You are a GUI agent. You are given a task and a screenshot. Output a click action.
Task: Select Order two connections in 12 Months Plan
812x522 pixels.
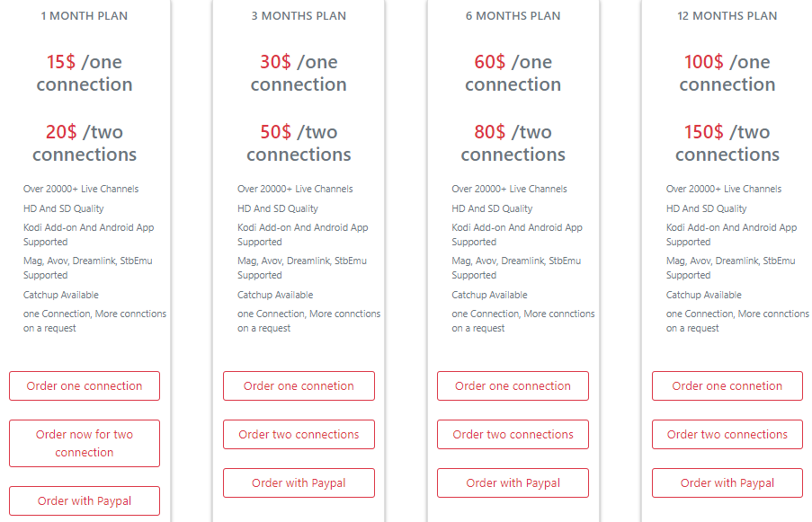(x=727, y=434)
